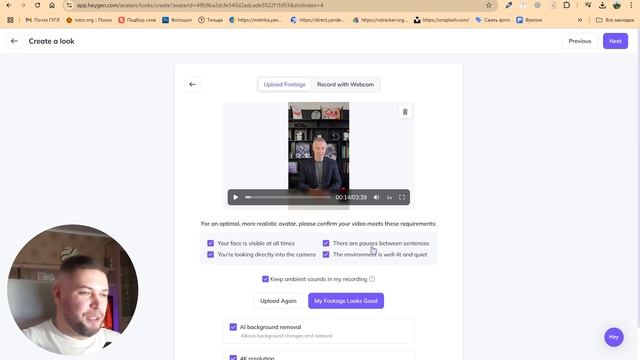Image resolution: width=640 pixels, height=360 pixels.
Task: Open the browser downloads icon
Action: click(602, 5)
